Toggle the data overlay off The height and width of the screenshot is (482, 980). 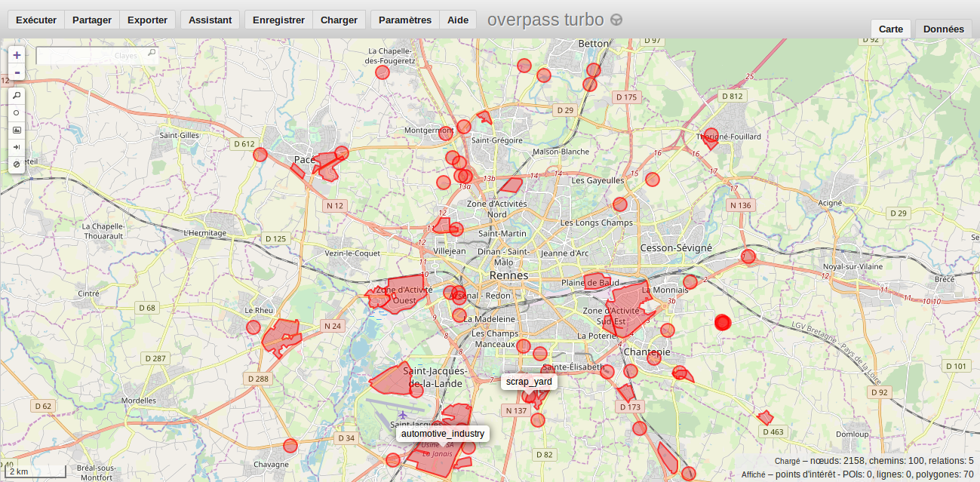click(x=17, y=164)
